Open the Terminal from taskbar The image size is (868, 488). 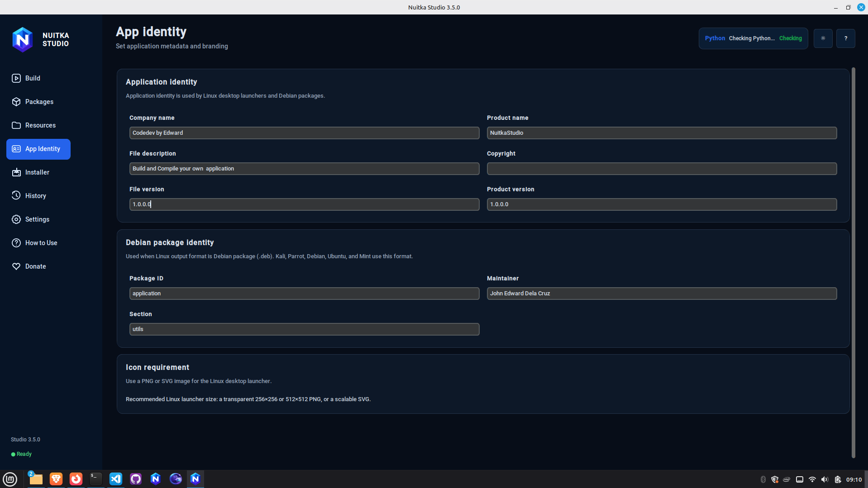point(96,479)
